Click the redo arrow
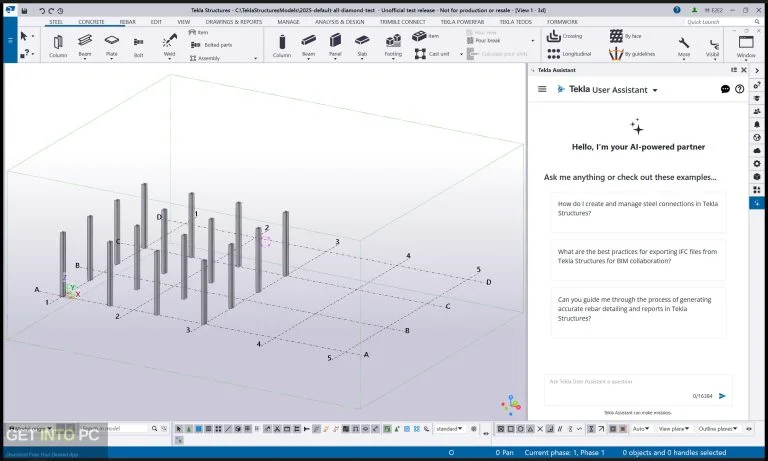The width and height of the screenshot is (768, 461). [51, 10]
